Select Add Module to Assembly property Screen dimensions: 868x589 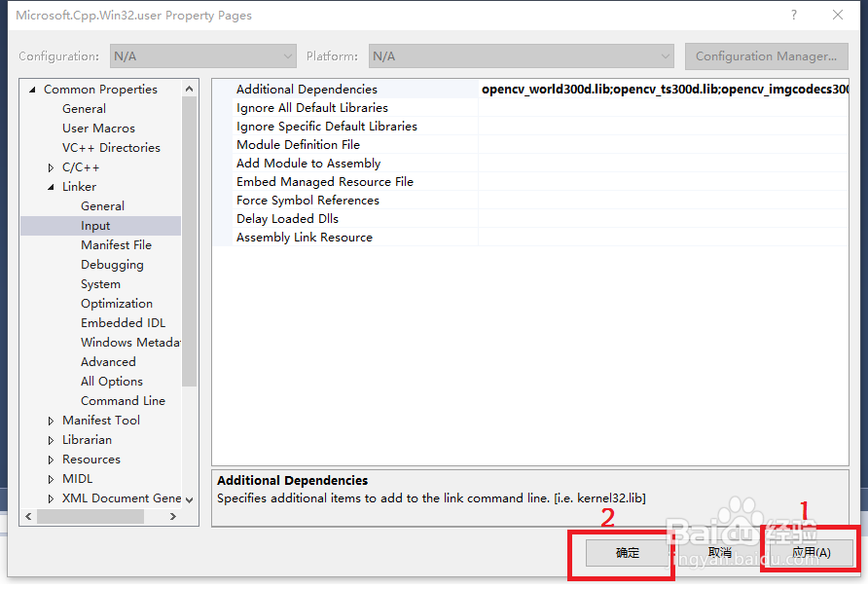click(x=308, y=164)
